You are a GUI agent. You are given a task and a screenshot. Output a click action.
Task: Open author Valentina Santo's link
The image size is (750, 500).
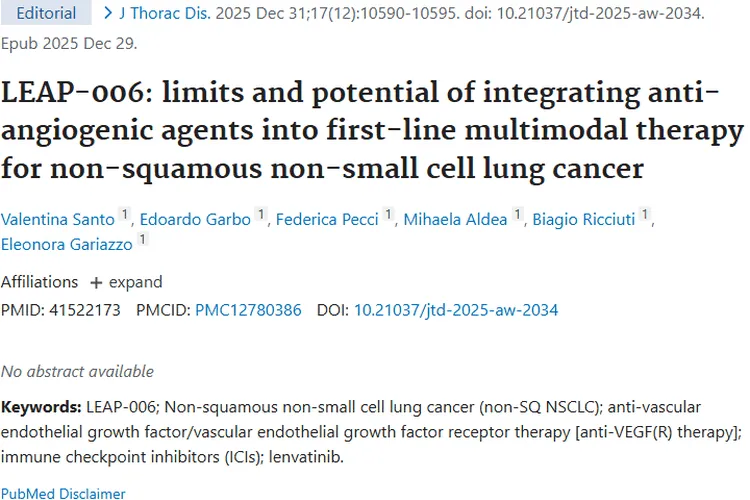tap(57, 219)
